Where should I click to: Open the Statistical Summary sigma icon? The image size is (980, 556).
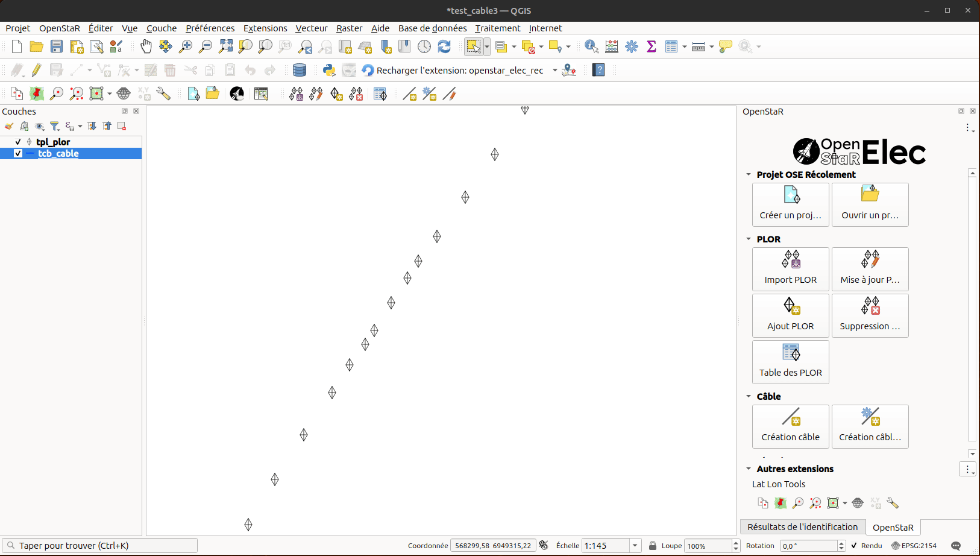652,46
